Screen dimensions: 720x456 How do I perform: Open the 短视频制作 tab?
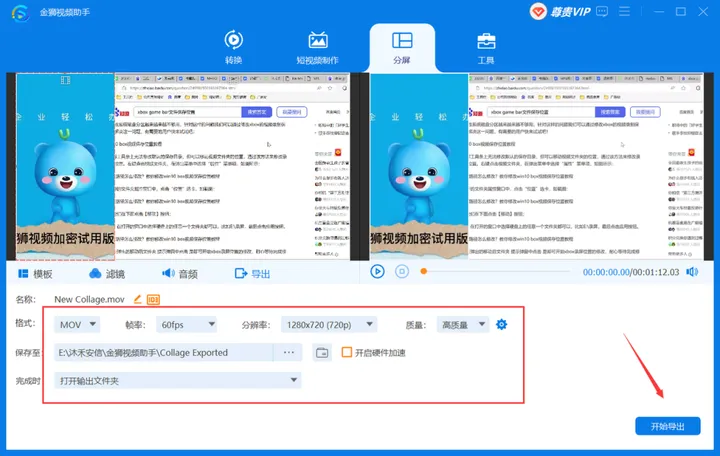point(317,47)
